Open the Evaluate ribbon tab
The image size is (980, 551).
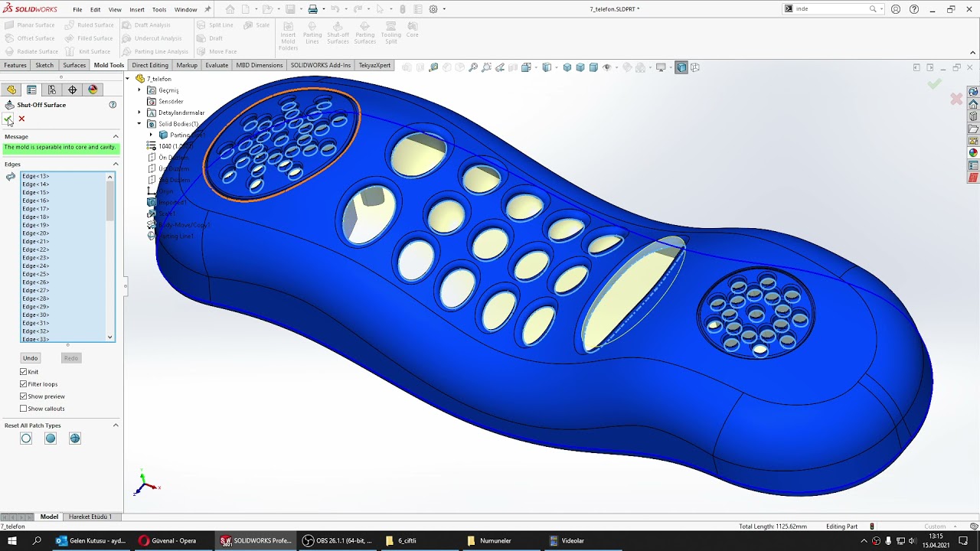(x=217, y=65)
